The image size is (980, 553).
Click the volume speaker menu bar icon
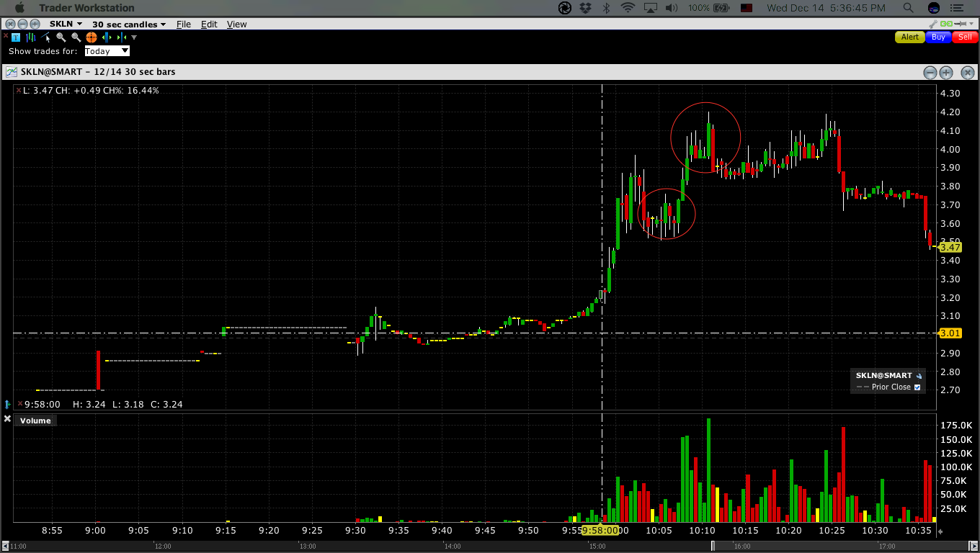point(672,8)
